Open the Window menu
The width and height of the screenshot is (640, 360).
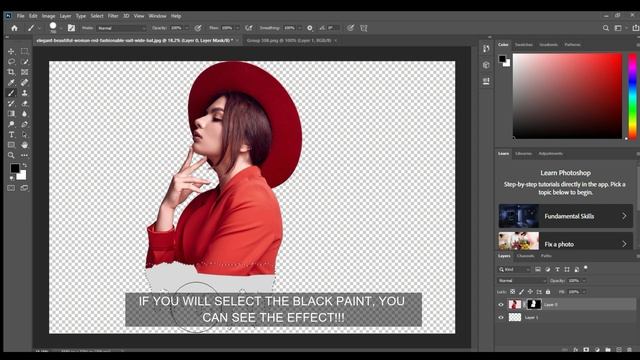[x=157, y=16]
